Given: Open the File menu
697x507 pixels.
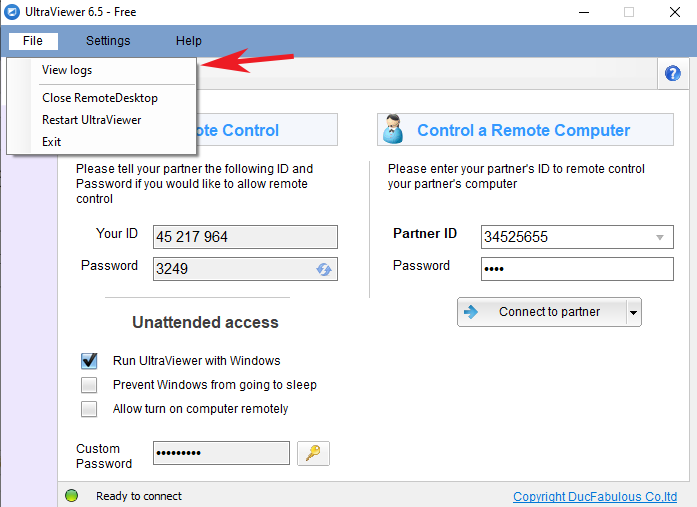Looking at the screenshot, I should pos(33,41).
